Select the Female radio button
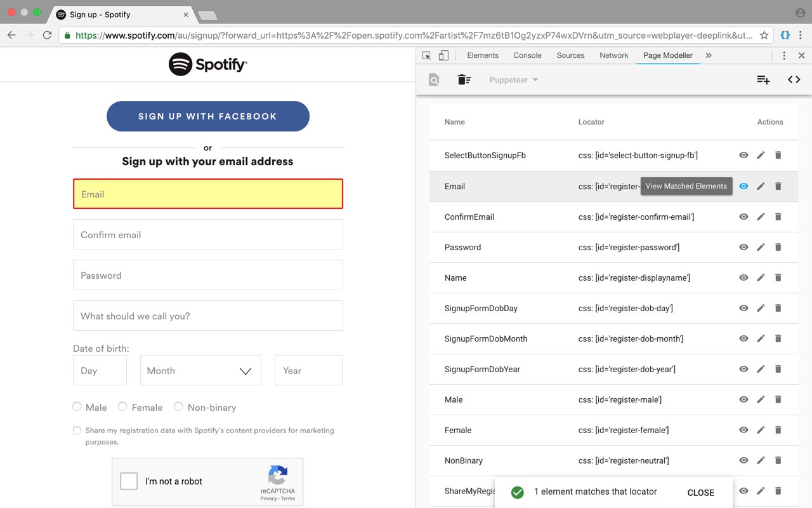The image size is (812, 508). [x=122, y=406]
